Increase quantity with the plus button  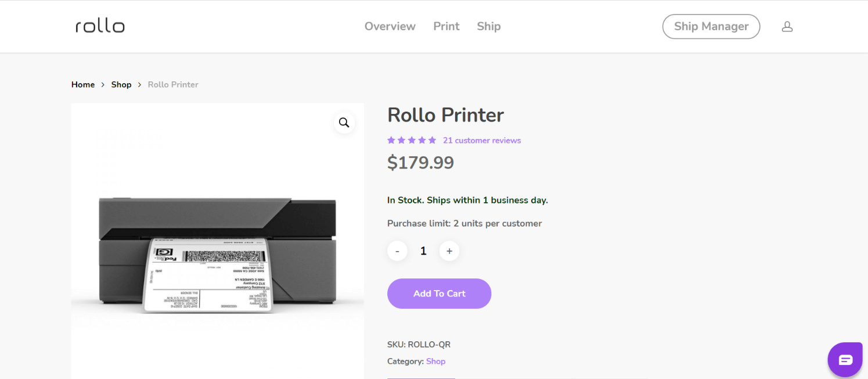point(449,251)
